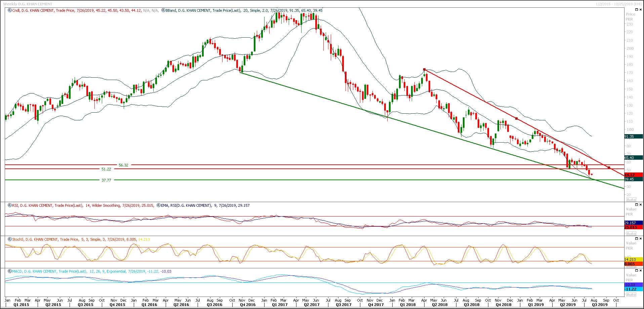Click the 51.22 horizontal line label
644x309 pixels.
tap(106, 169)
